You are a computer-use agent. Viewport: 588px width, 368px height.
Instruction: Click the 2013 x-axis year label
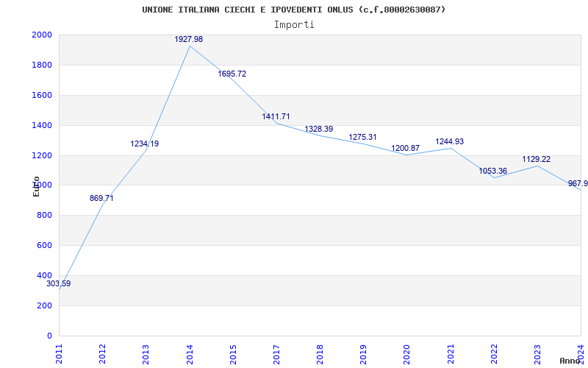pyautogui.click(x=146, y=355)
